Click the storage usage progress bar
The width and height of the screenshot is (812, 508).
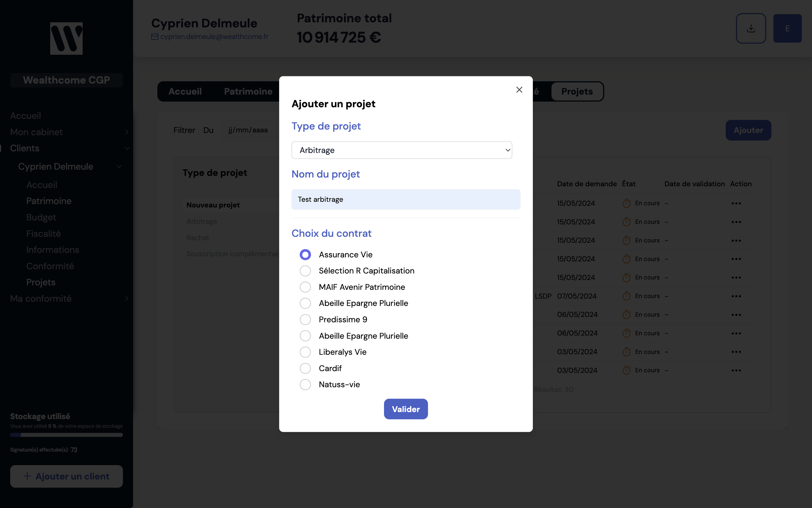(x=67, y=435)
